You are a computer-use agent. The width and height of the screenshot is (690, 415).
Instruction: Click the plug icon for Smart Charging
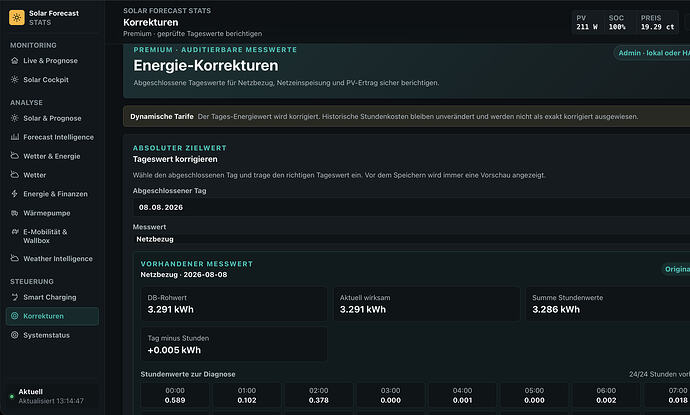point(15,297)
